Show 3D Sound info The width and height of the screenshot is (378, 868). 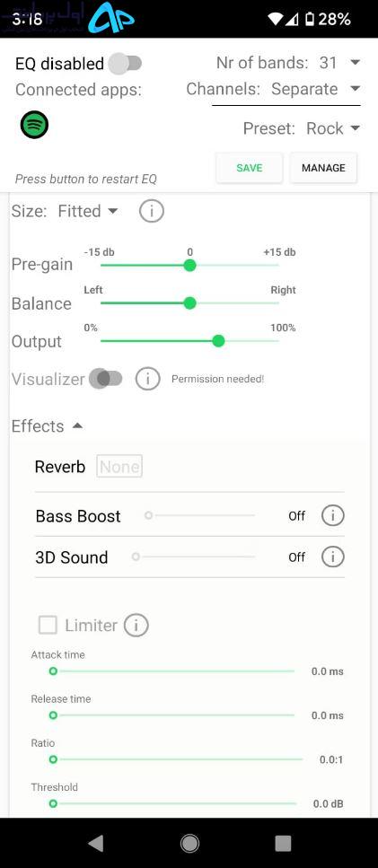click(332, 557)
